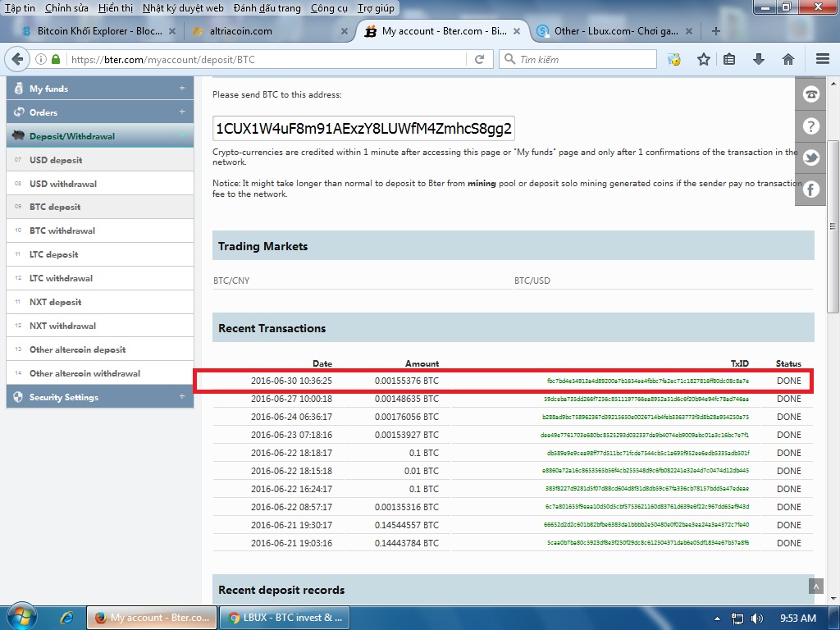Open the BTC/USD trading market
The height and width of the screenshot is (630, 840).
coord(532,281)
